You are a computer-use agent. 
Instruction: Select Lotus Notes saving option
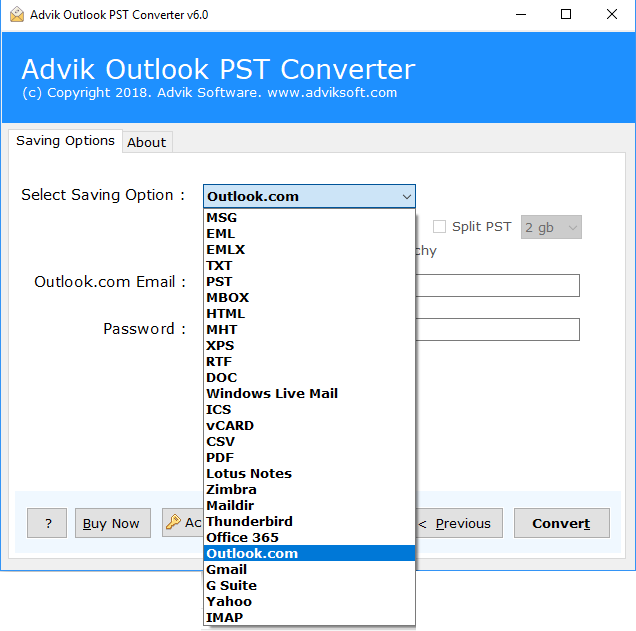pos(309,474)
